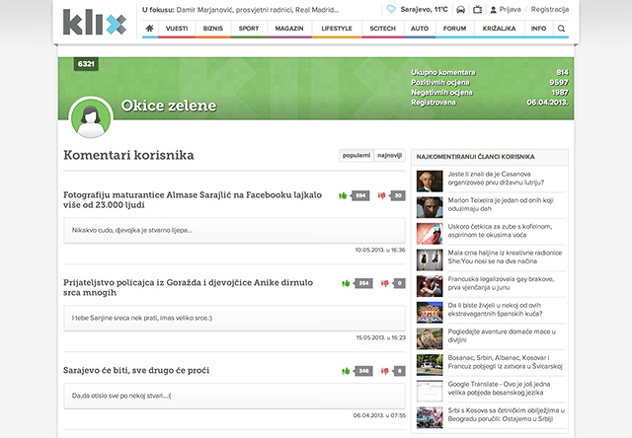Thumbs up the Almasa Sarajlić comment
This screenshot has height=438, width=632.
pos(345,196)
